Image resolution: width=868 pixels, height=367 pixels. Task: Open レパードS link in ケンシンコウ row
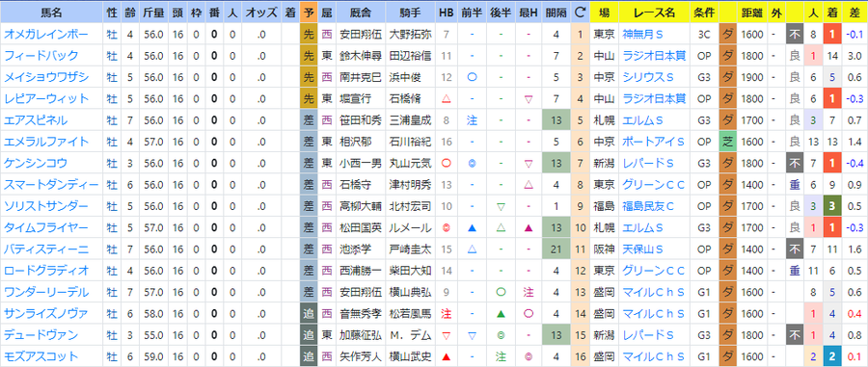tap(648, 163)
